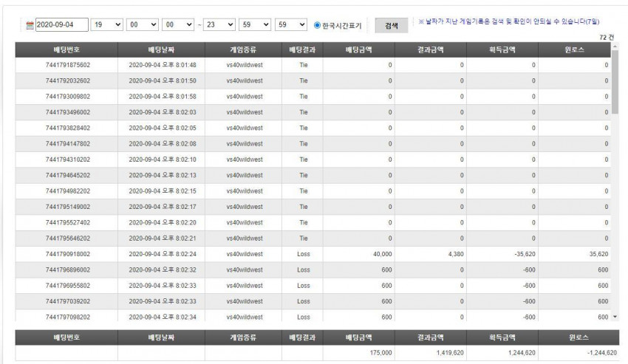
Task: Click the scrollbar down arrow
Action: 615,317
